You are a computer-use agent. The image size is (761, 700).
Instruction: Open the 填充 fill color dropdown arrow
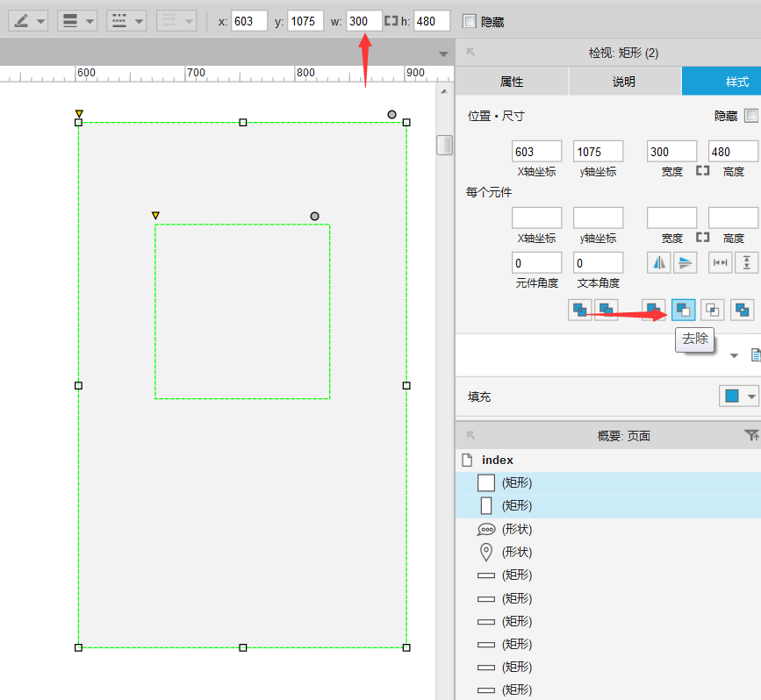point(751,396)
